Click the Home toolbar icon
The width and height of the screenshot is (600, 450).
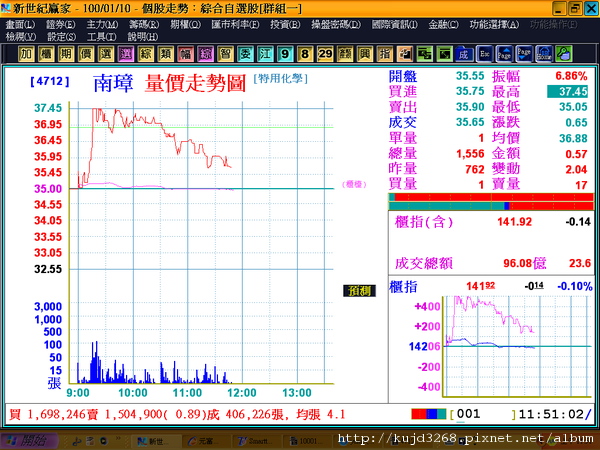(544, 54)
